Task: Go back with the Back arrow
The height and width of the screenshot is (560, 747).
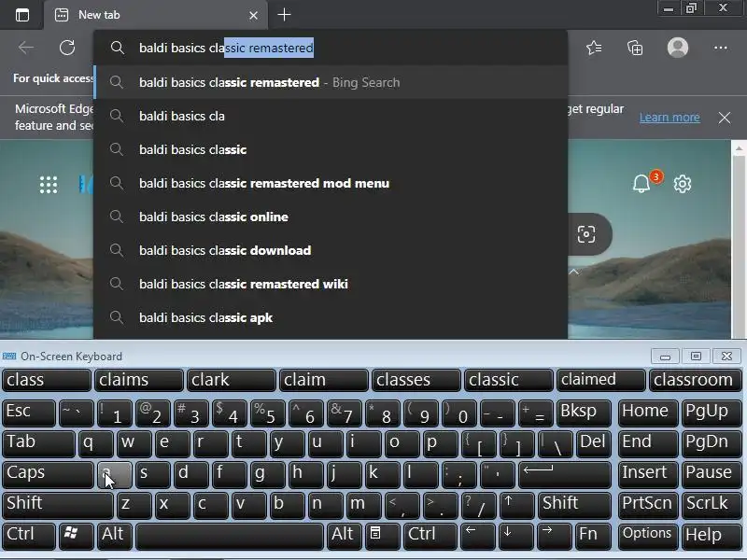Action: [26, 48]
